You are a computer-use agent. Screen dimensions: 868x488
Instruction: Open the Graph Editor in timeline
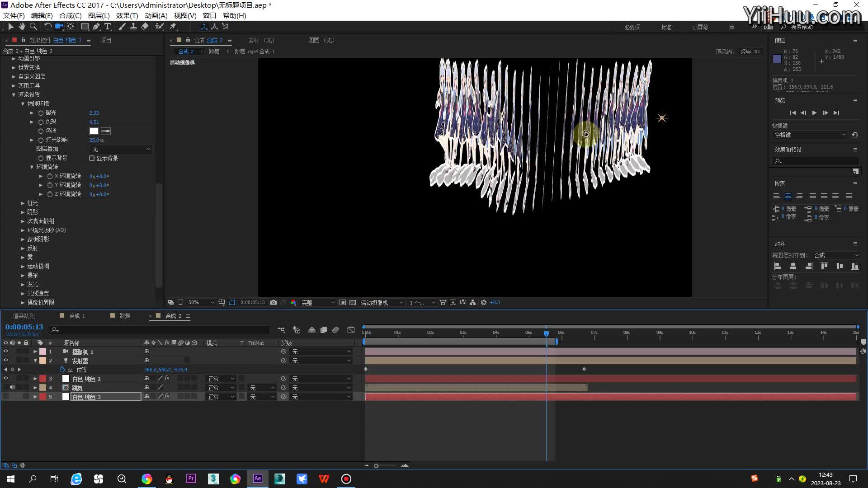click(x=351, y=330)
